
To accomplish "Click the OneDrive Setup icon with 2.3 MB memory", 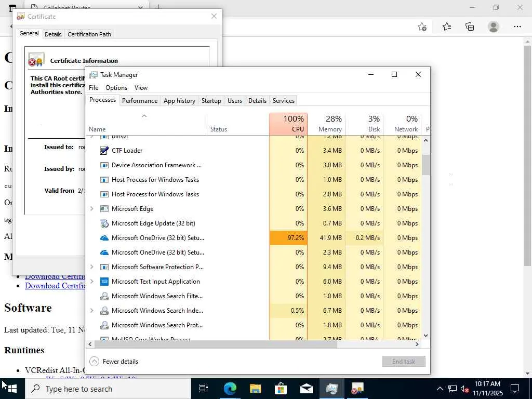I will point(104,252).
